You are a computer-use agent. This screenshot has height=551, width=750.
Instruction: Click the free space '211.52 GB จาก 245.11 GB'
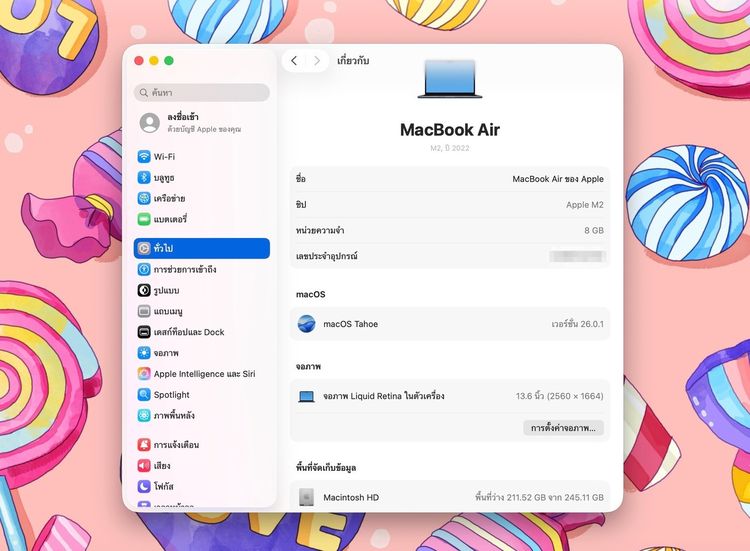[x=540, y=497]
